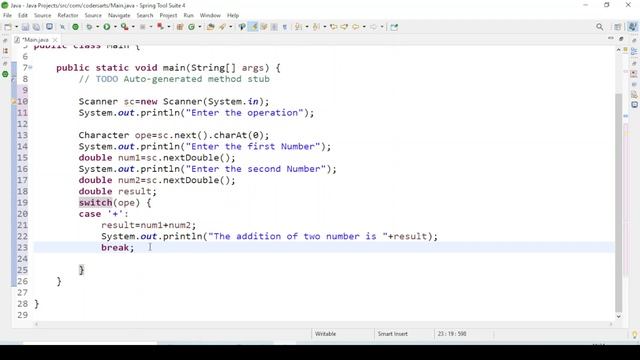Click the Open Perspective icon
The image size is (640, 360).
[x=618, y=27]
